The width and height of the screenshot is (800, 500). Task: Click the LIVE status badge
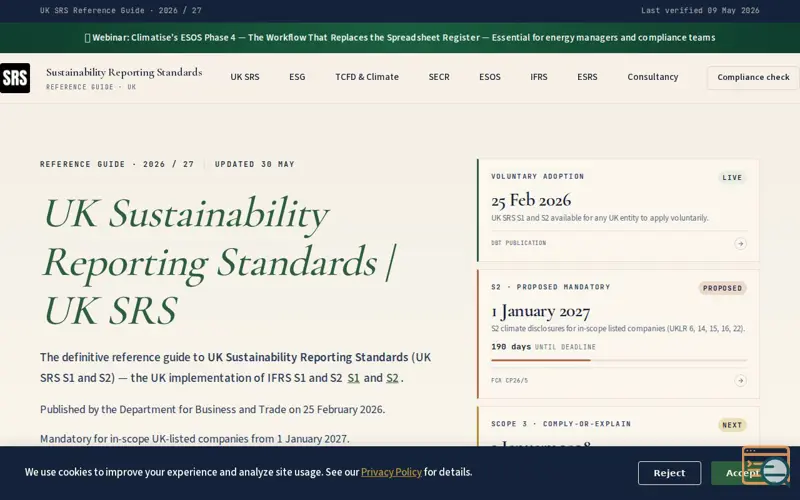click(732, 178)
